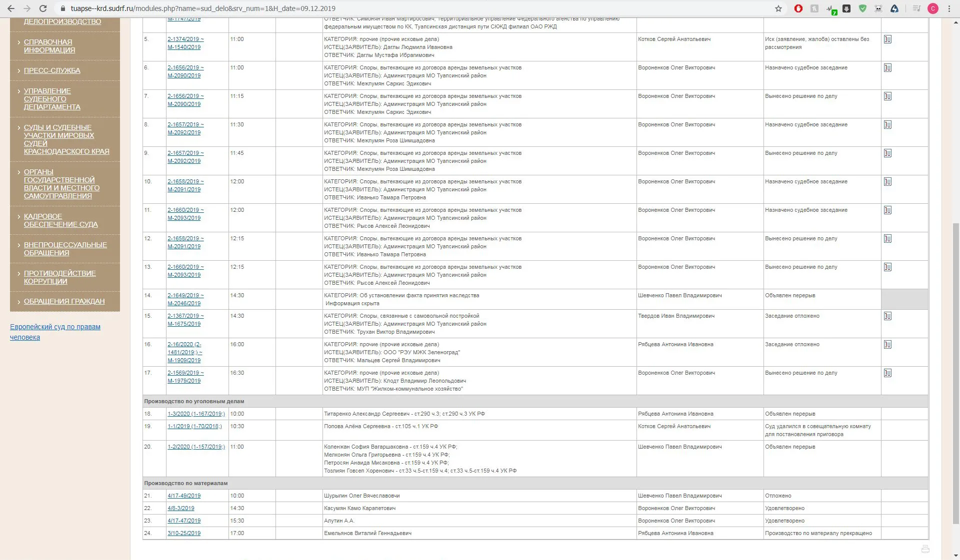Open the green shield Adguard extension
Image resolution: width=960 pixels, height=560 pixels.
tap(862, 8)
